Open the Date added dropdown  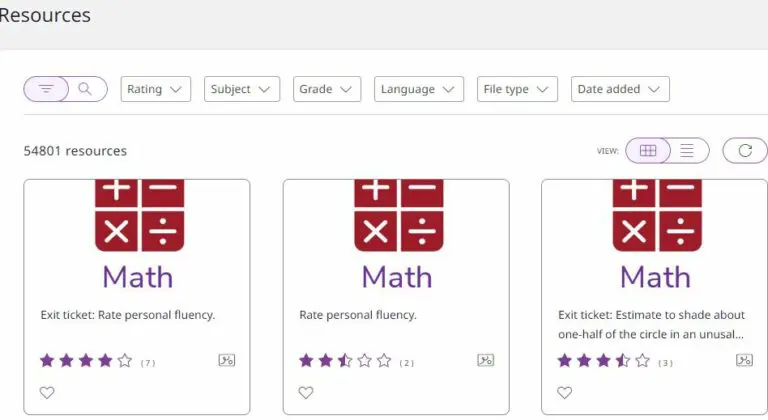point(619,89)
